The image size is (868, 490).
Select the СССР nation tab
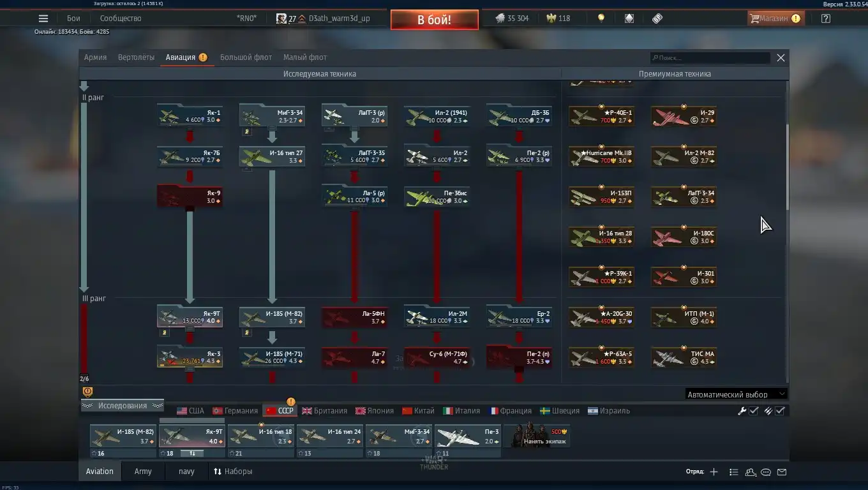click(x=280, y=411)
